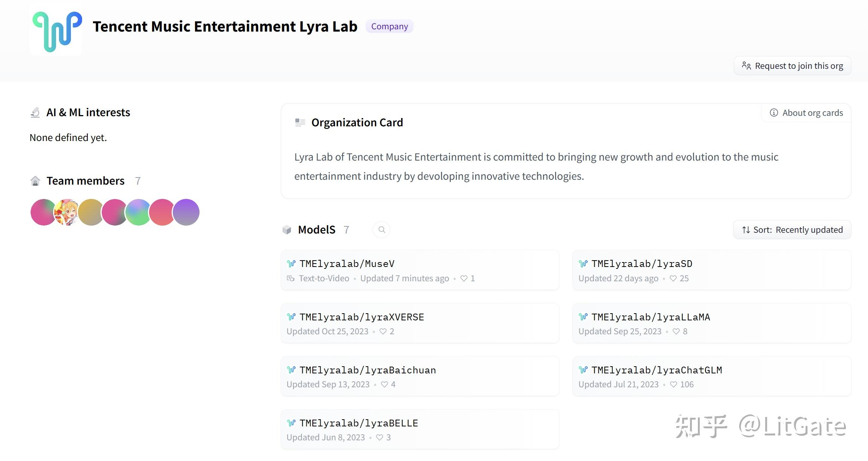Image resolution: width=868 pixels, height=461 pixels.
Task: Open the TMElyralab/lyraBELLE model
Action: coord(358,423)
